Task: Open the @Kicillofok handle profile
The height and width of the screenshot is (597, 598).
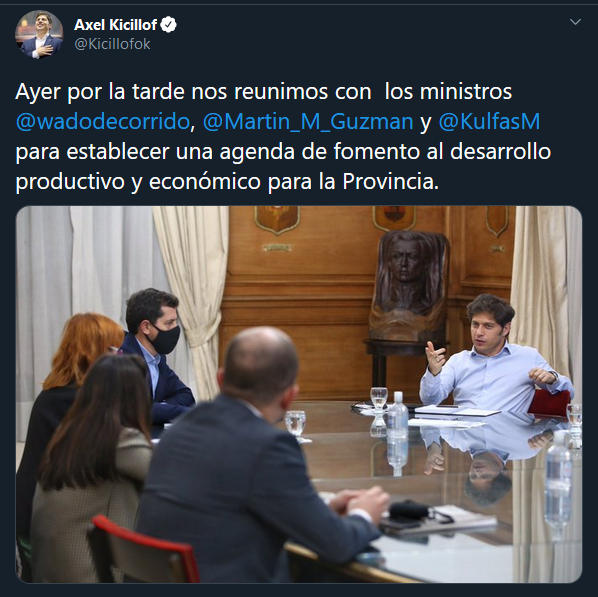Action: (x=112, y=44)
